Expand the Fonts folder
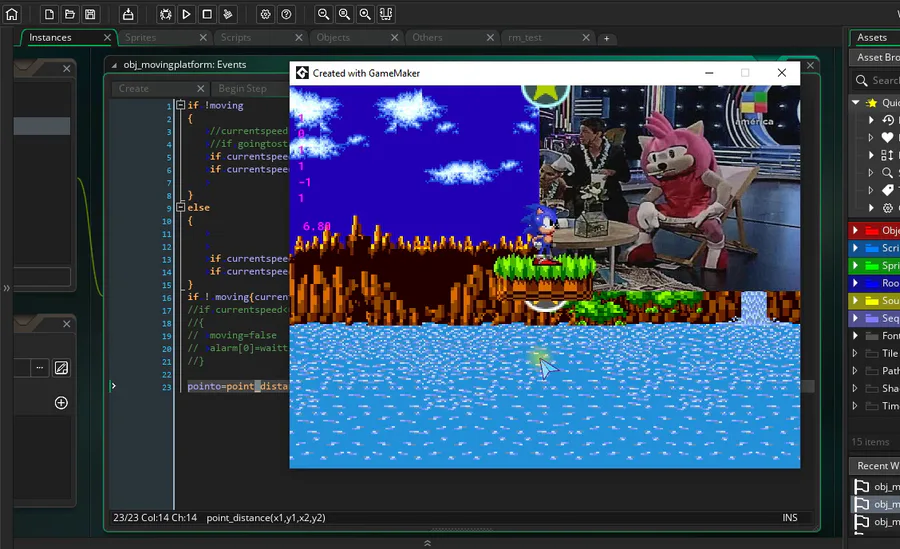 click(x=855, y=335)
